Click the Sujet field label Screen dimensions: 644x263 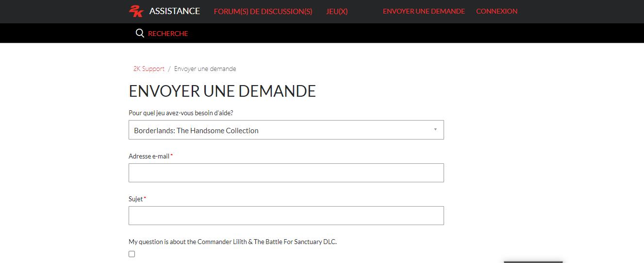click(x=135, y=199)
